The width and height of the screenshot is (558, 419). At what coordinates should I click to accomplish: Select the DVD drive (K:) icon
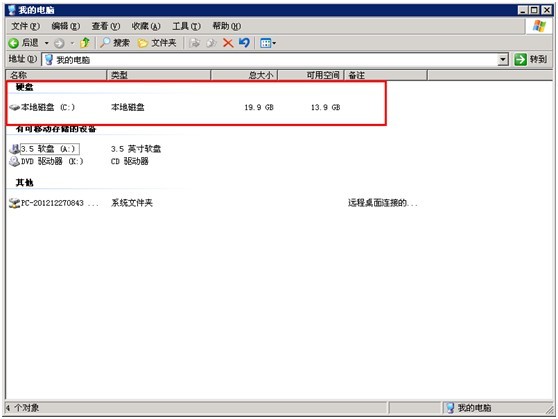click(14, 161)
